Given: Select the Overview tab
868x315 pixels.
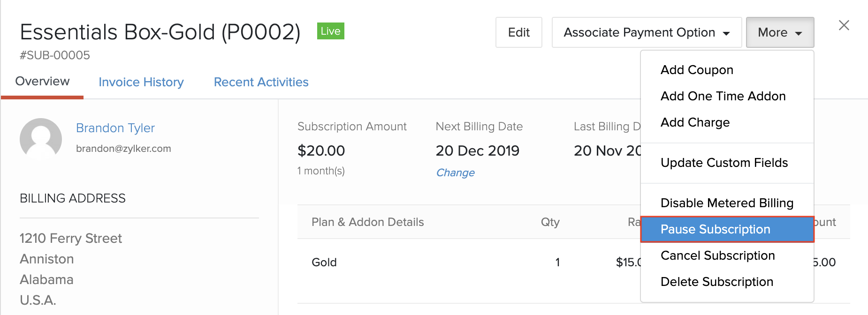Looking at the screenshot, I should pyautogui.click(x=42, y=81).
